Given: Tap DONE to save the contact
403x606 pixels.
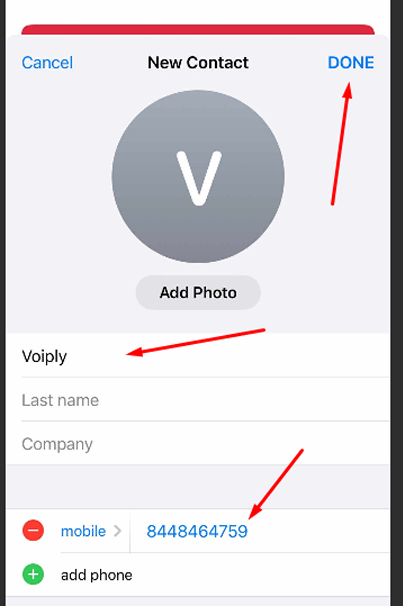Looking at the screenshot, I should click(351, 63).
